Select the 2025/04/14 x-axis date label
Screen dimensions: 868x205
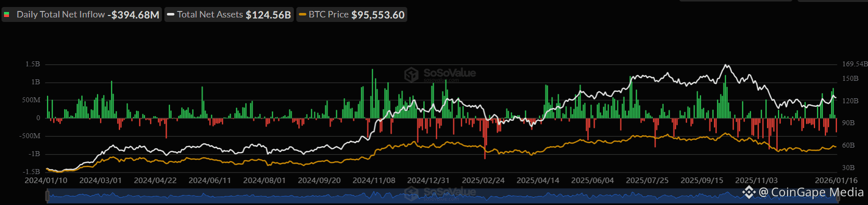pyautogui.click(x=538, y=181)
